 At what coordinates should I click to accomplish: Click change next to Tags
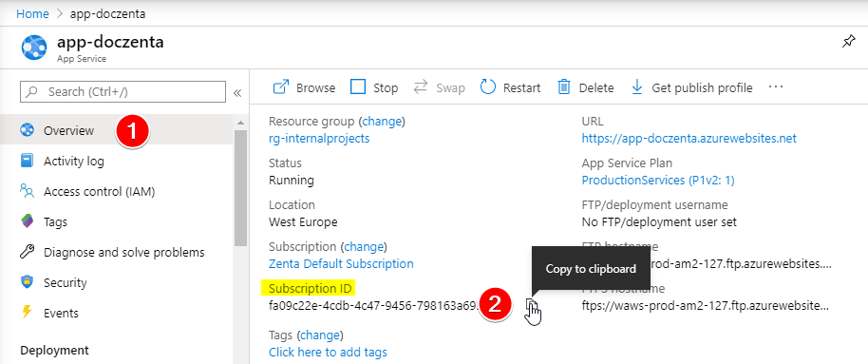321,335
